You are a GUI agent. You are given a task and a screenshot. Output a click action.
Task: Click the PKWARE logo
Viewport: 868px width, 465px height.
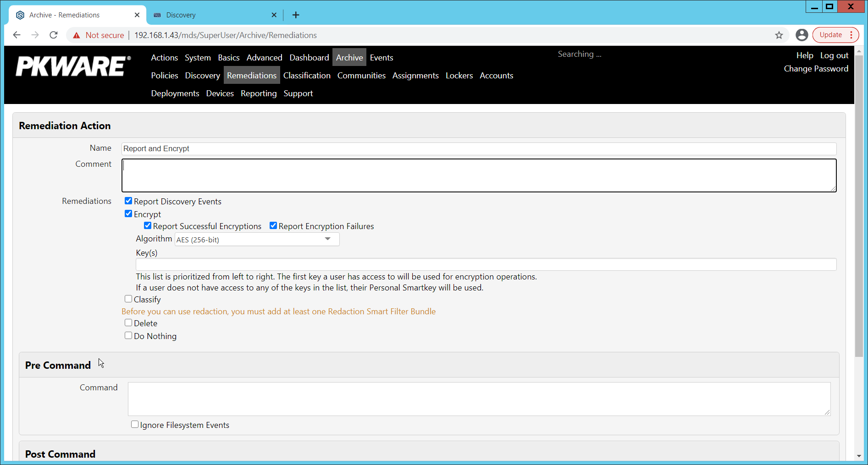73,66
